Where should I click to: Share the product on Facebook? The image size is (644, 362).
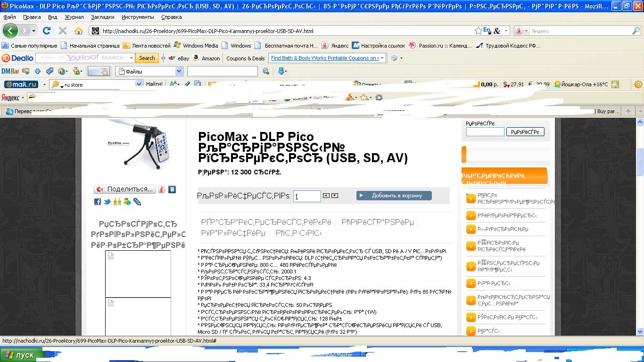tap(98, 202)
